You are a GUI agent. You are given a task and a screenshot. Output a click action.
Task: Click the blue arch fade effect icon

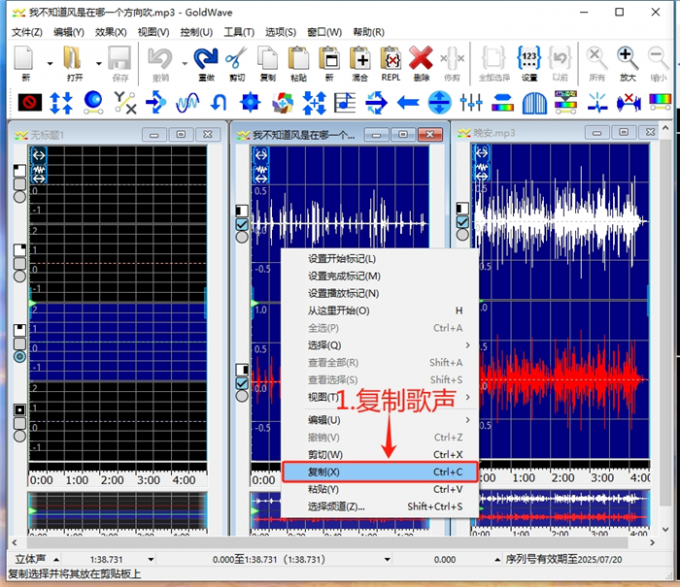click(534, 103)
